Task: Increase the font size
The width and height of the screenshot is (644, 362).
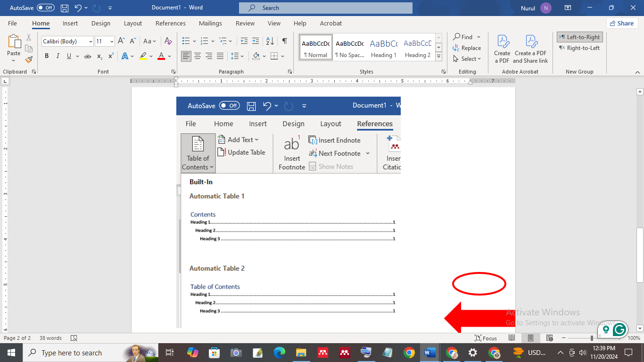Action: [x=121, y=41]
